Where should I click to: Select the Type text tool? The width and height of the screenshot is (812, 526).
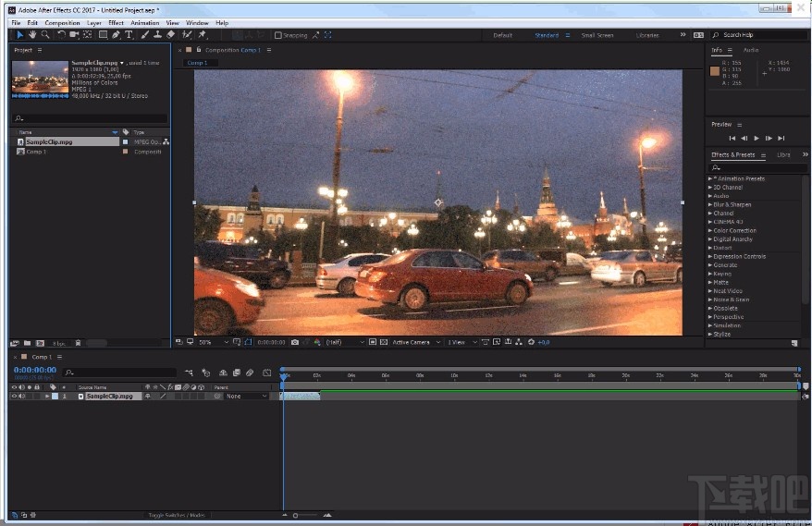pyautogui.click(x=129, y=35)
